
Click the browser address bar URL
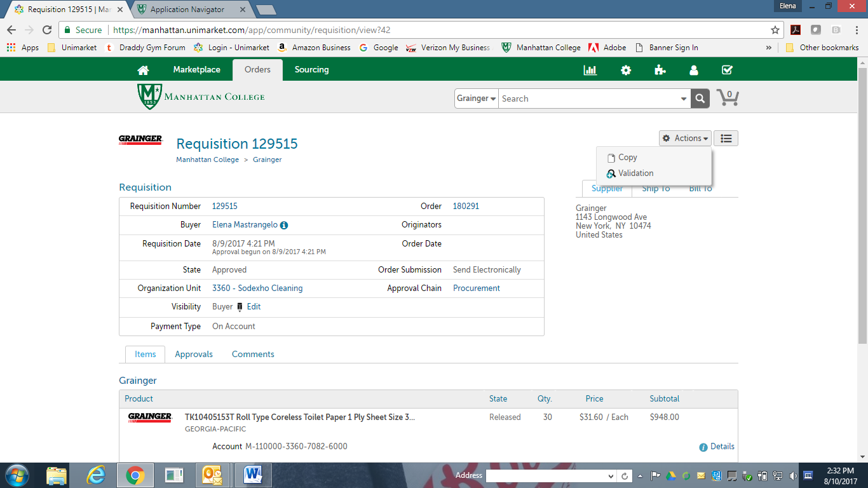[251, 30]
